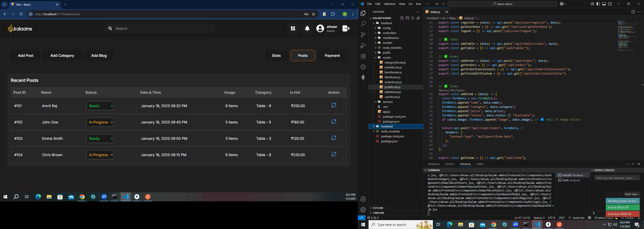Toggle the secondary side bar layout icon
644x229 pixels.
(x=610, y=4)
